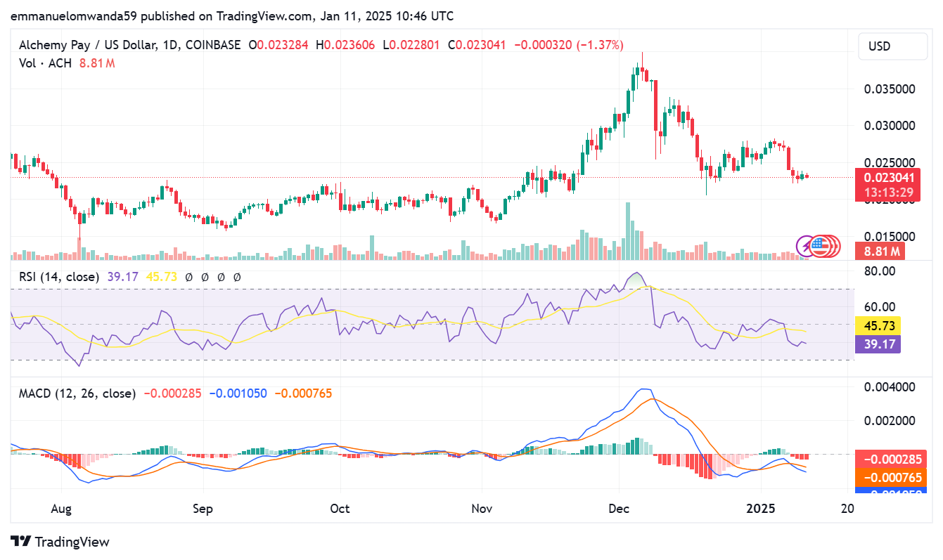Click the 60.00 RSI axis label
The image size is (943, 560).
click(879, 306)
